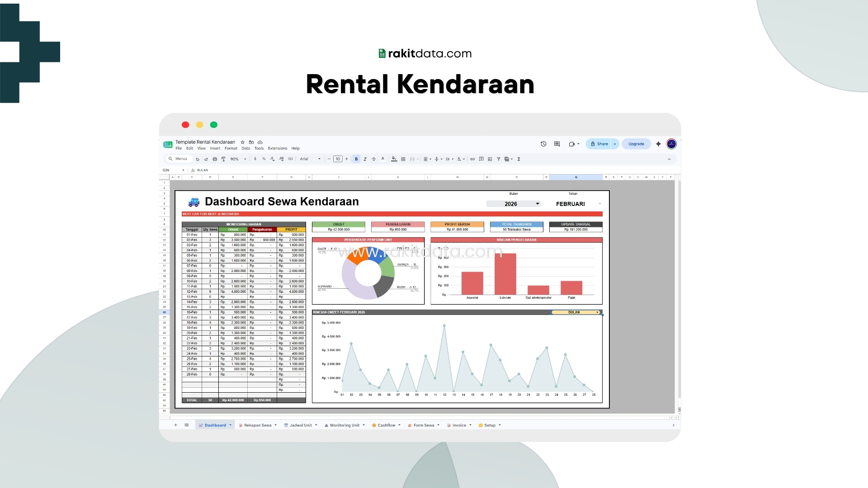
Task: Open the version history clock icon
Action: point(543,144)
